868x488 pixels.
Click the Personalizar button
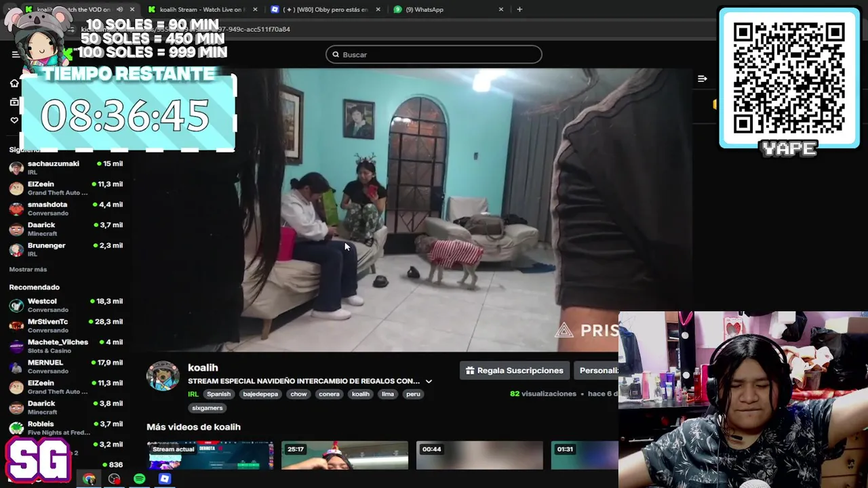(x=597, y=371)
